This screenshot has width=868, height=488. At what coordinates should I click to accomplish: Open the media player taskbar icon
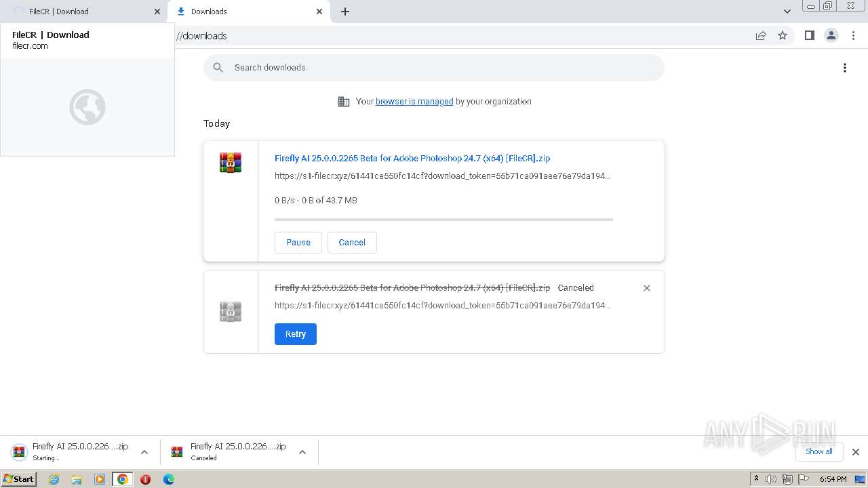tap(100, 479)
